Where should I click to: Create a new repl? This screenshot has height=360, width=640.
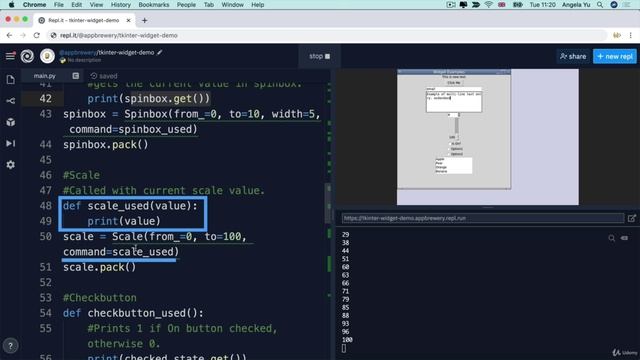[x=615, y=56]
